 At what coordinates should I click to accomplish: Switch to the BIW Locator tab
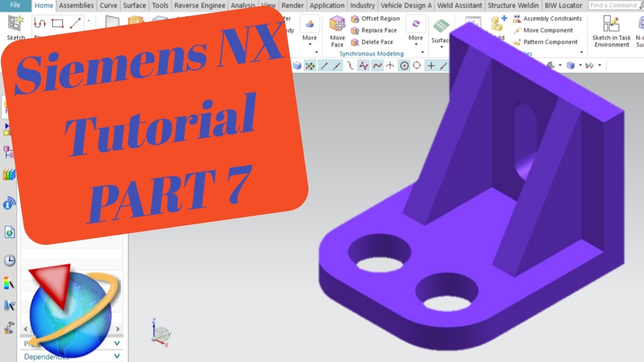click(563, 6)
